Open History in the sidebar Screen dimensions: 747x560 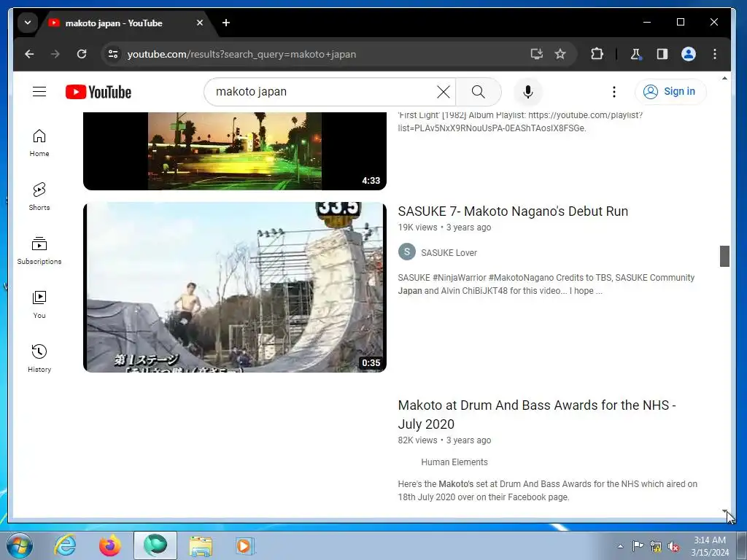coord(39,358)
